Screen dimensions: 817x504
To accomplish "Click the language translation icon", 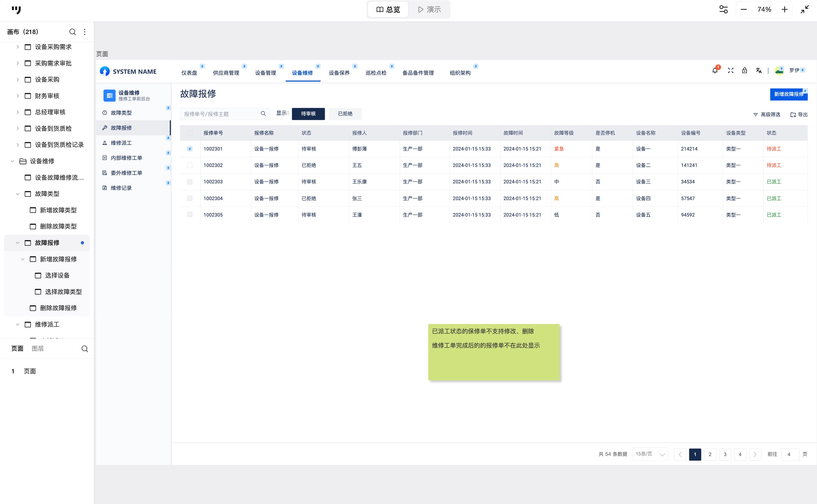I will coord(759,70).
